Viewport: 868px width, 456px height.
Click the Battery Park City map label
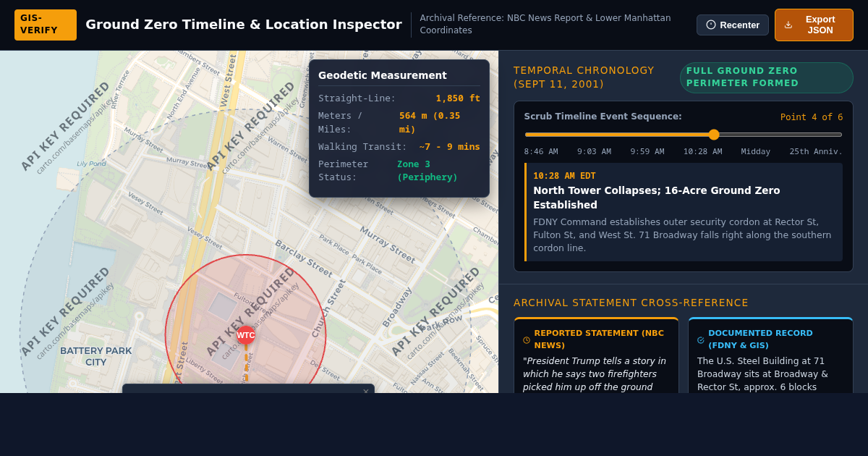96,357
